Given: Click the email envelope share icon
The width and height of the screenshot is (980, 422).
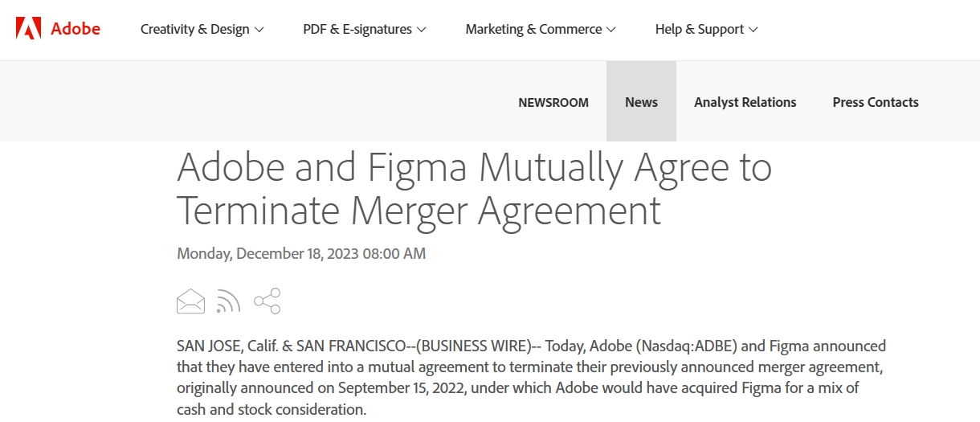Looking at the screenshot, I should [x=190, y=301].
